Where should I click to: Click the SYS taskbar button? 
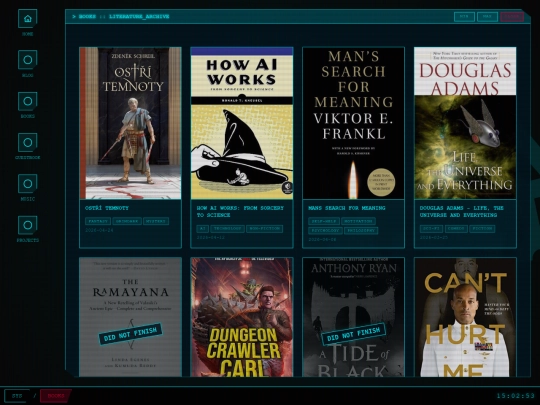pos(17,396)
